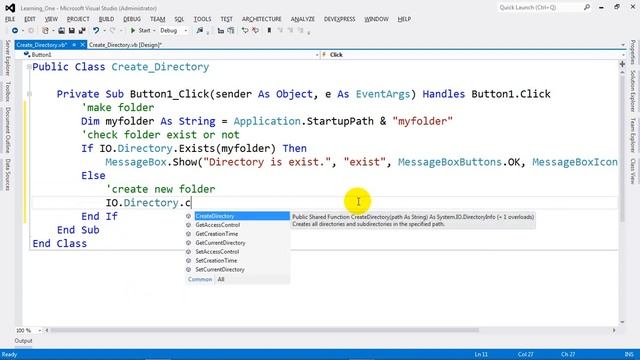This screenshot has width=640, height=360.
Task: Click the decrease indent toolbar icon
Action: (x=221, y=31)
